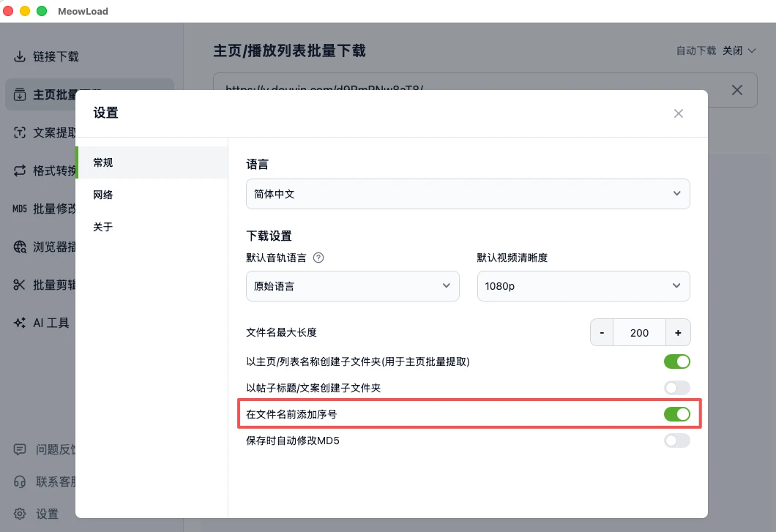Screen dimensions: 776x532
Task: Turn off 在文件名前添加序号 switch
Action: pos(676,414)
